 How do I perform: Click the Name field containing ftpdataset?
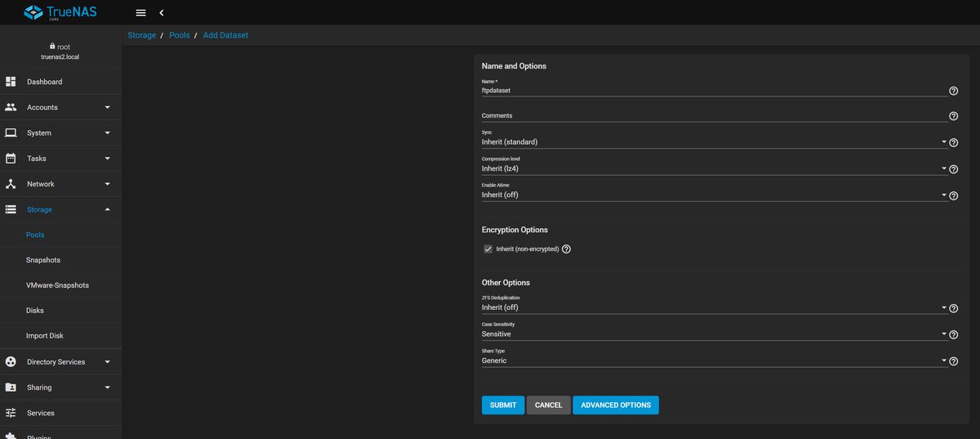coord(715,91)
